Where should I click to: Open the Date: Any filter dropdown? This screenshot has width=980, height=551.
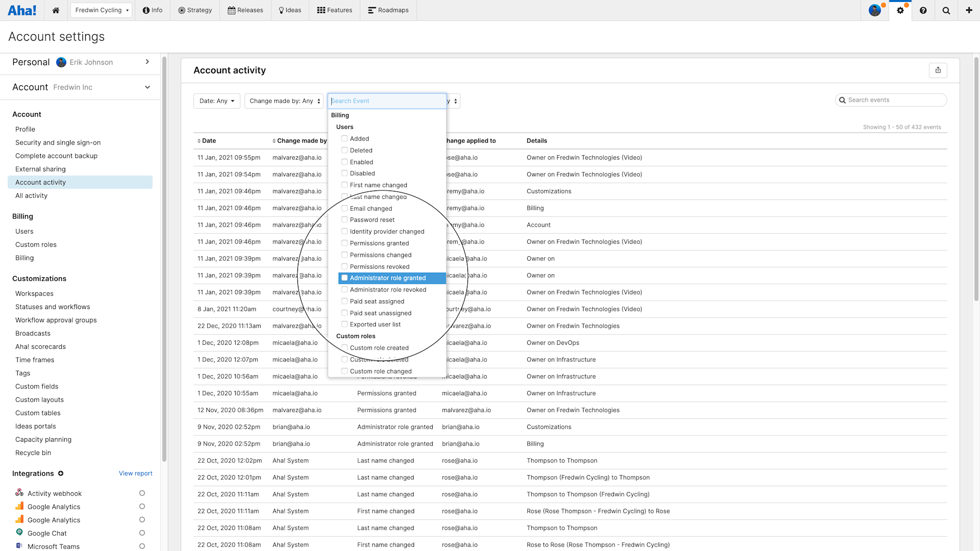pos(217,101)
